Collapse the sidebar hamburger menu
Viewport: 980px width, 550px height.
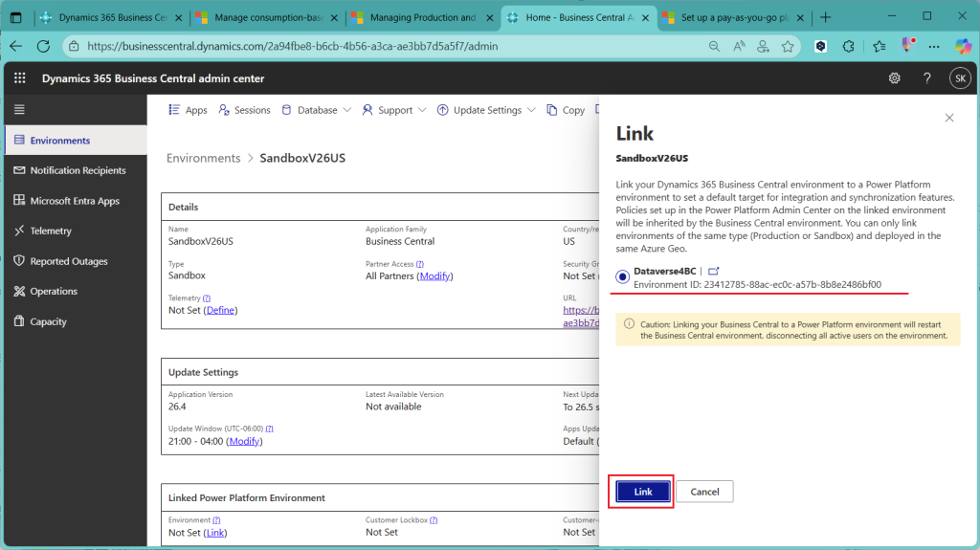click(x=19, y=109)
